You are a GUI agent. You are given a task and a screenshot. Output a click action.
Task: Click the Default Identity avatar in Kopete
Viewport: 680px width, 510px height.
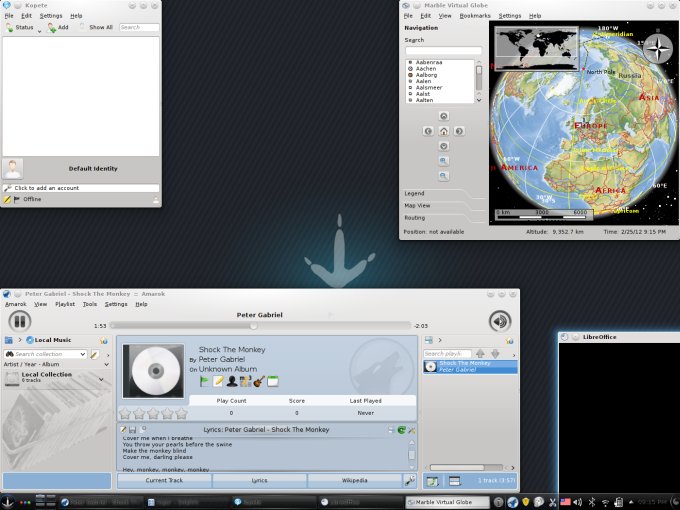tap(13, 169)
